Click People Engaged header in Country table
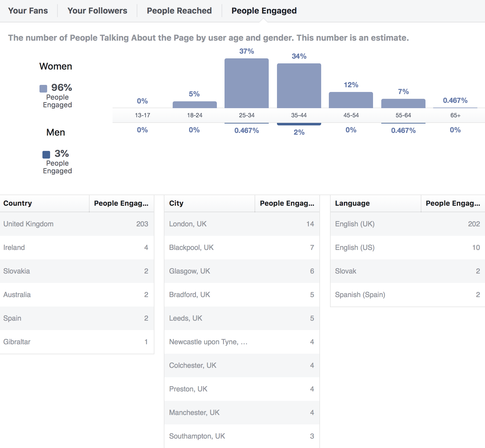This screenshot has height=448, width=485. click(x=121, y=203)
